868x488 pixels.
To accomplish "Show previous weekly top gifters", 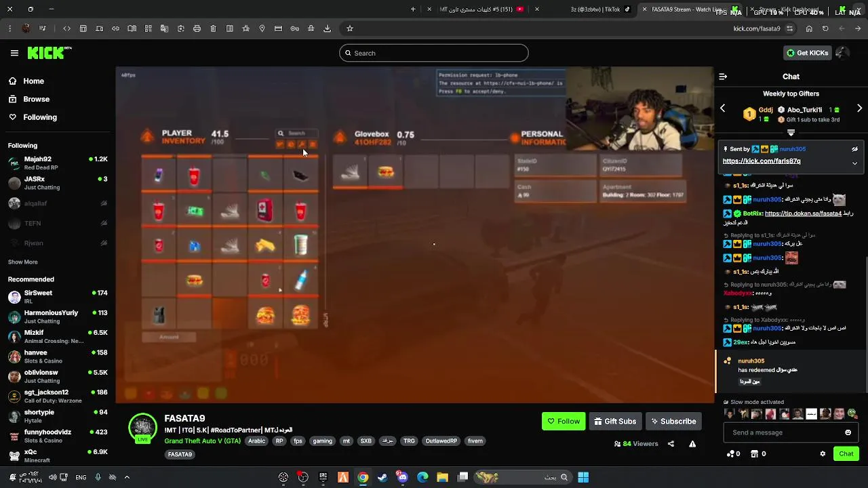I will tap(723, 108).
